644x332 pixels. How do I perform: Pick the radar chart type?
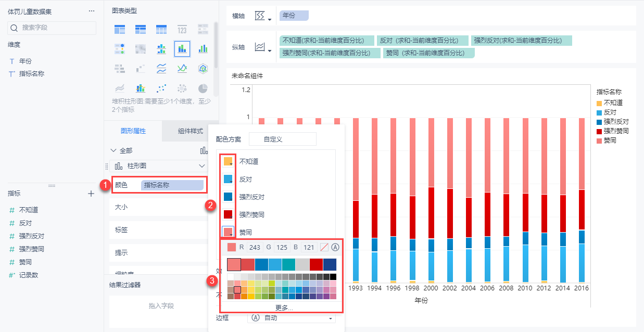[203, 68]
